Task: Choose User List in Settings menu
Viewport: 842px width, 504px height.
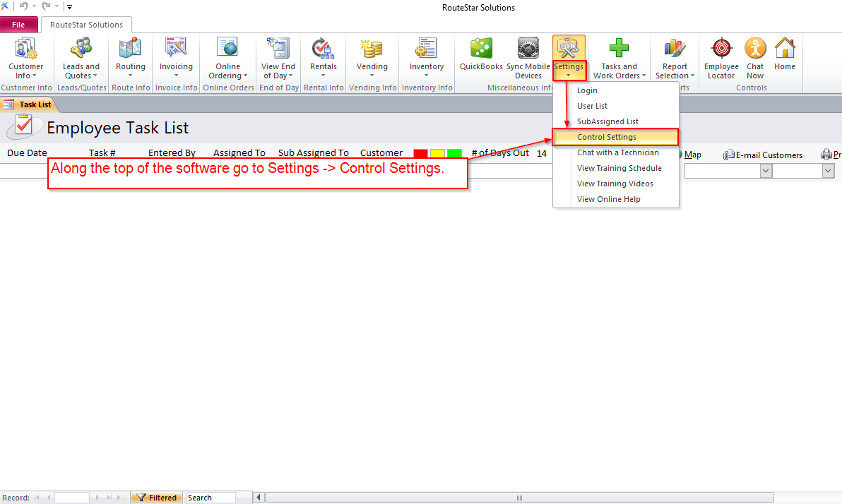Action: 592,106
